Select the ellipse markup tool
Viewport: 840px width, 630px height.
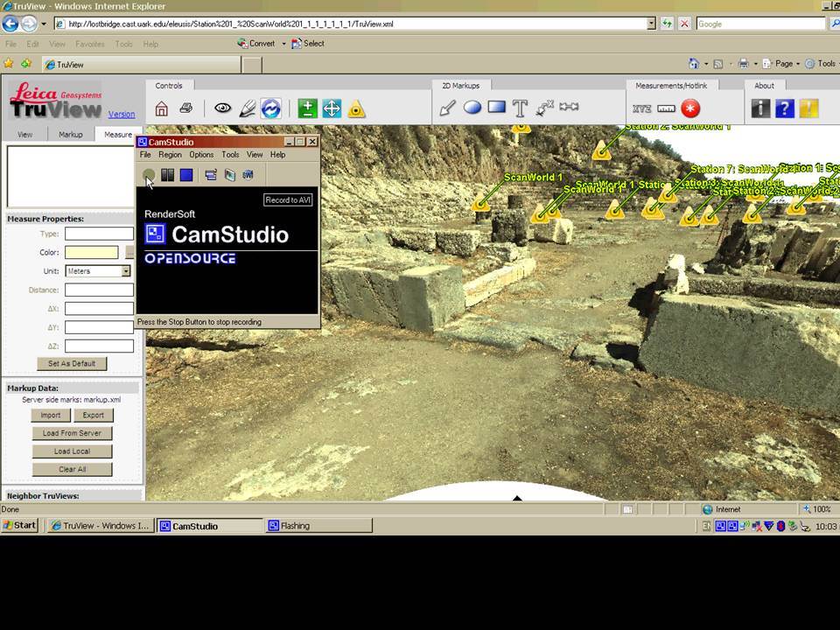pyautogui.click(x=472, y=108)
